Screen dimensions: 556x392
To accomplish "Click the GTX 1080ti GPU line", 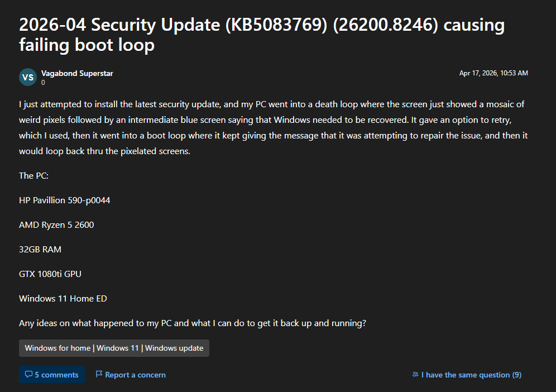I will pyautogui.click(x=50, y=274).
